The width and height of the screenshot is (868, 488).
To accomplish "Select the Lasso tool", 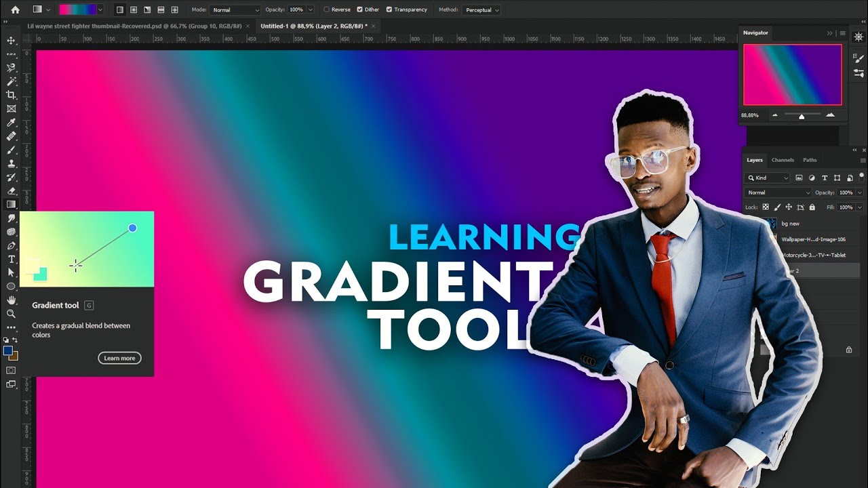I will pos(11,68).
